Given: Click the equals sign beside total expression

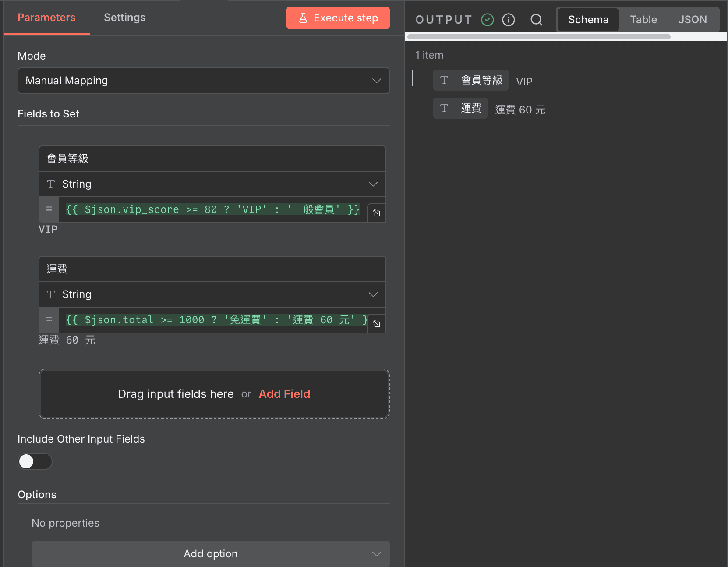Looking at the screenshot, I should click(x=49, y=320).
